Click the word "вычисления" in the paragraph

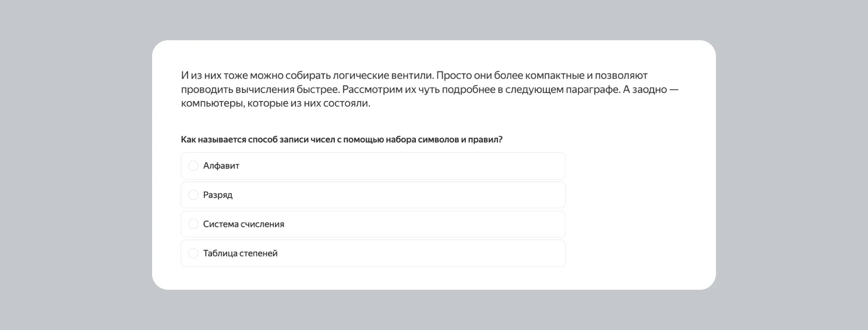(x=262, y=90)
